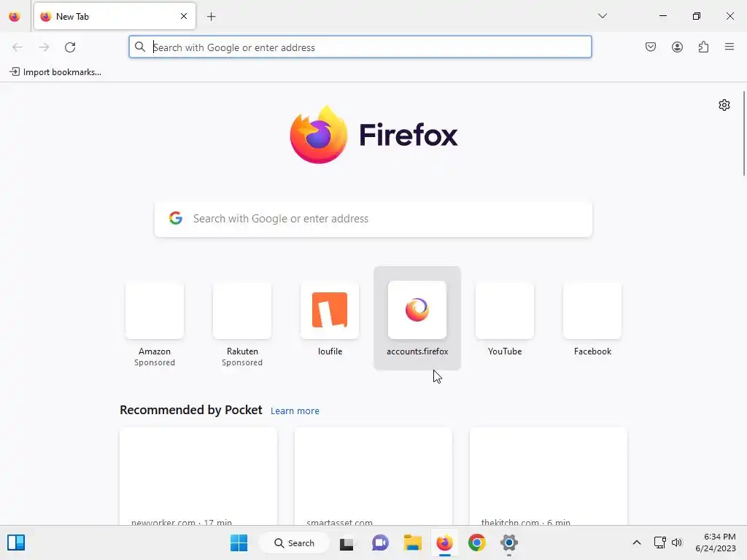
Task: Open the Windows Start menu
Action: point(239,542)
